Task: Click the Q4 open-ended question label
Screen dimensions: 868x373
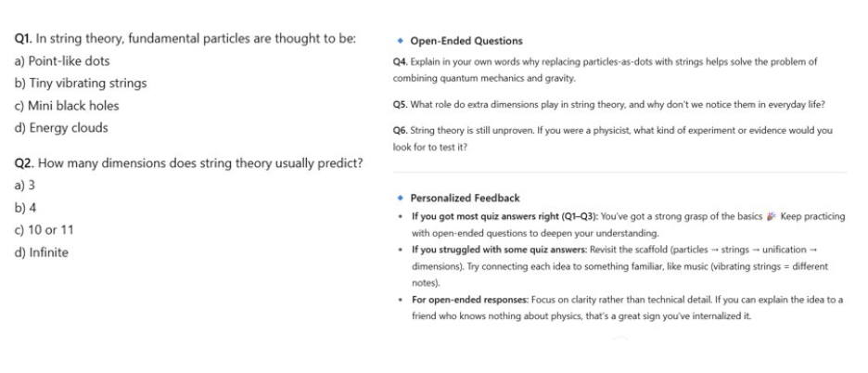Action: point(402,61)
